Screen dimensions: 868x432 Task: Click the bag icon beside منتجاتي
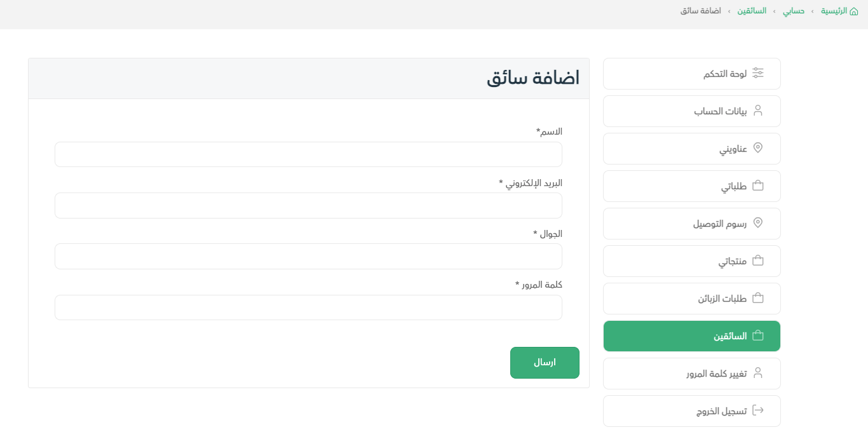[x=757, y=260]
